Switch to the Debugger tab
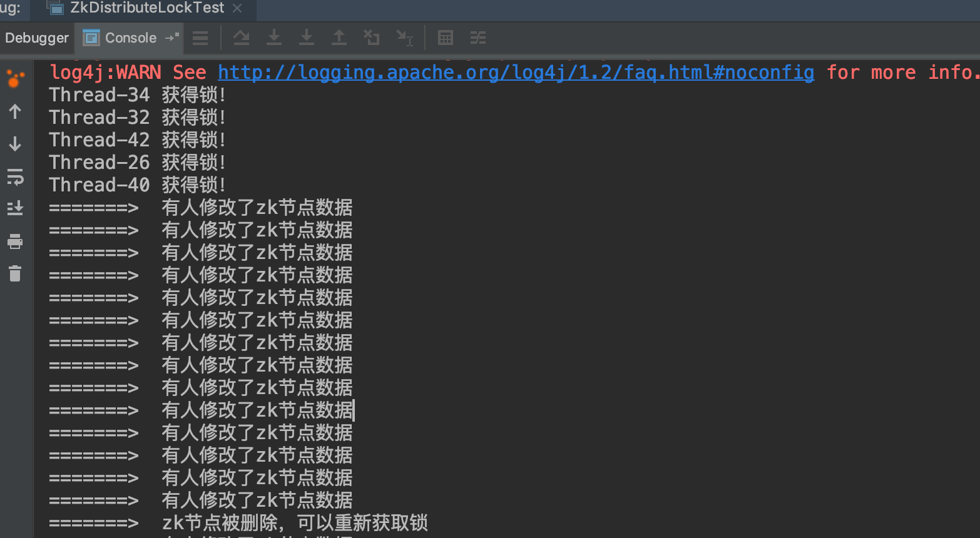Image resolution: width=980 pixels, height=538 pixels. 37,38
